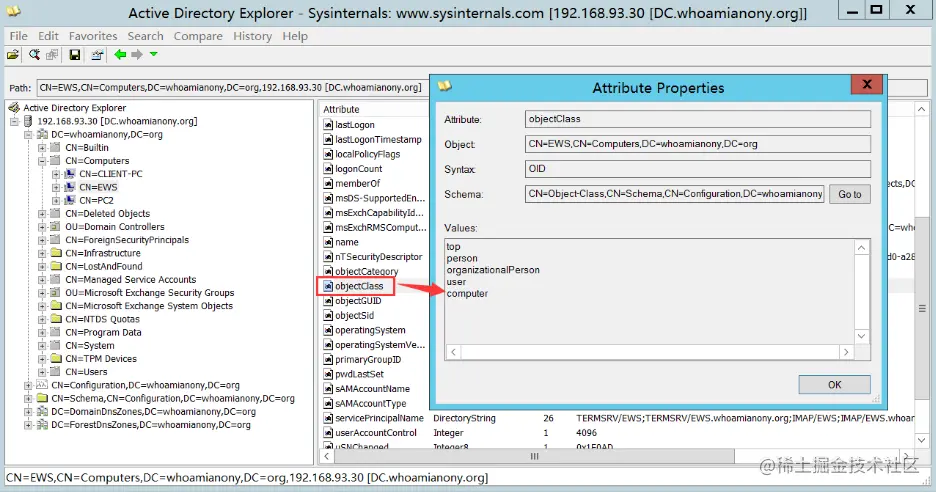
Task: Click the CN=LostAndFound folder icon
Action: pyautogui.click(x=56, y=266)
